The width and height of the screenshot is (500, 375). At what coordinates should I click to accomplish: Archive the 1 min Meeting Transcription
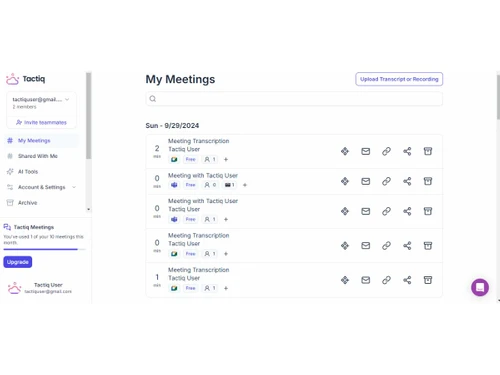click(428, 280)
